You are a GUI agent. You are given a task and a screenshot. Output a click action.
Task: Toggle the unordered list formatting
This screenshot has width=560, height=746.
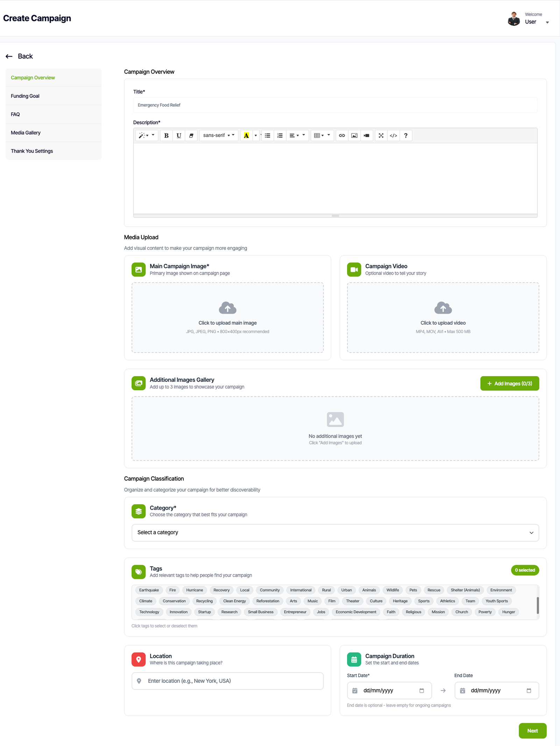tap(268, 135)
